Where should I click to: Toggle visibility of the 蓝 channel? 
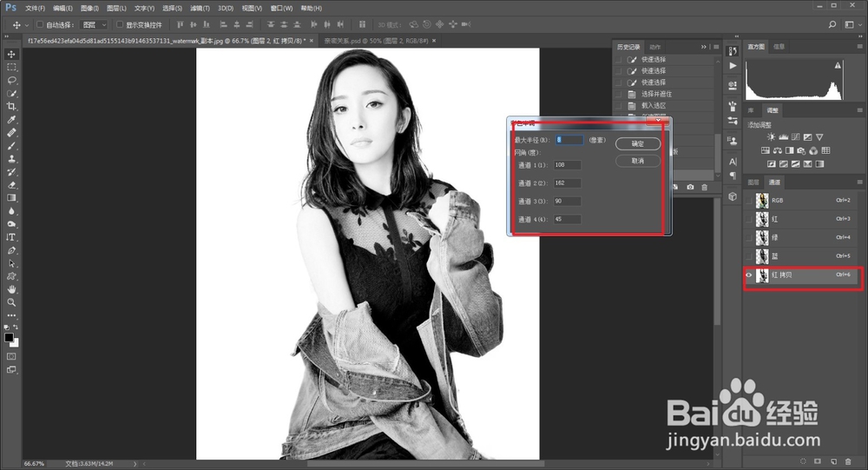pyautogui.click(x=749, y=255)
